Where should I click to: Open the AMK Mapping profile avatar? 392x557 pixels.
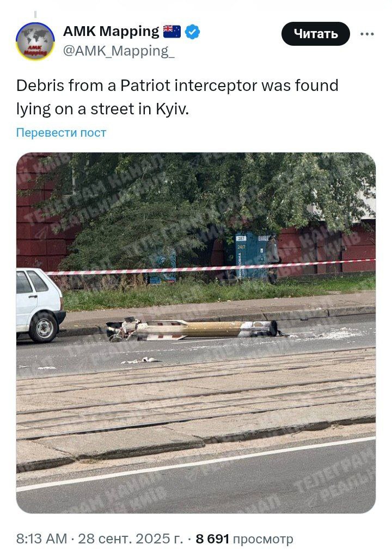pos(35,41)
